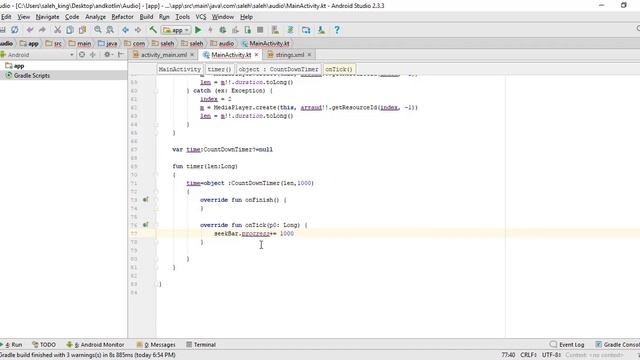The image size is (640, 360).
Task: Open the Build menu
Action: tap(146, 17)
